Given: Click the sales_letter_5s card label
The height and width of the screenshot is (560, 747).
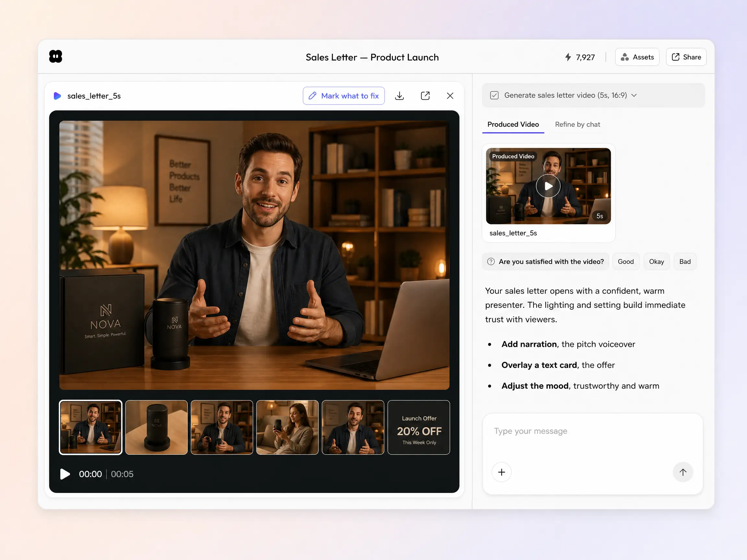Looking at the screenshot, I should (513, 233).
